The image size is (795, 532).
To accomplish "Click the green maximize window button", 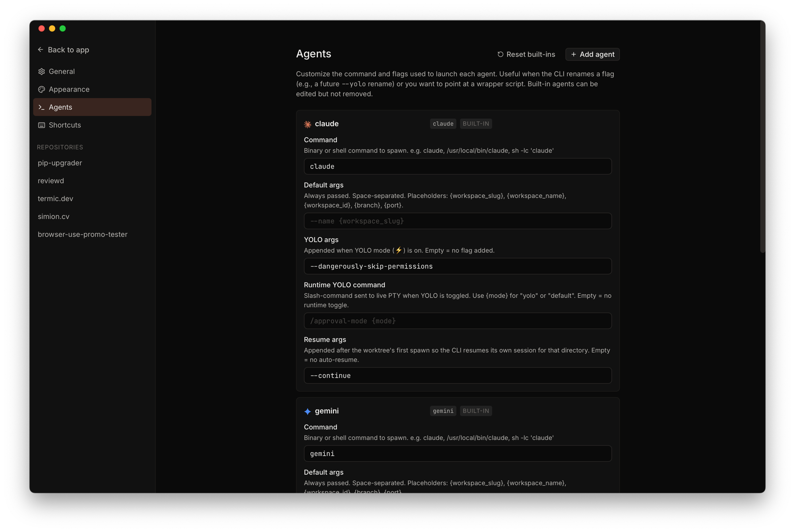I will point(63,29).
